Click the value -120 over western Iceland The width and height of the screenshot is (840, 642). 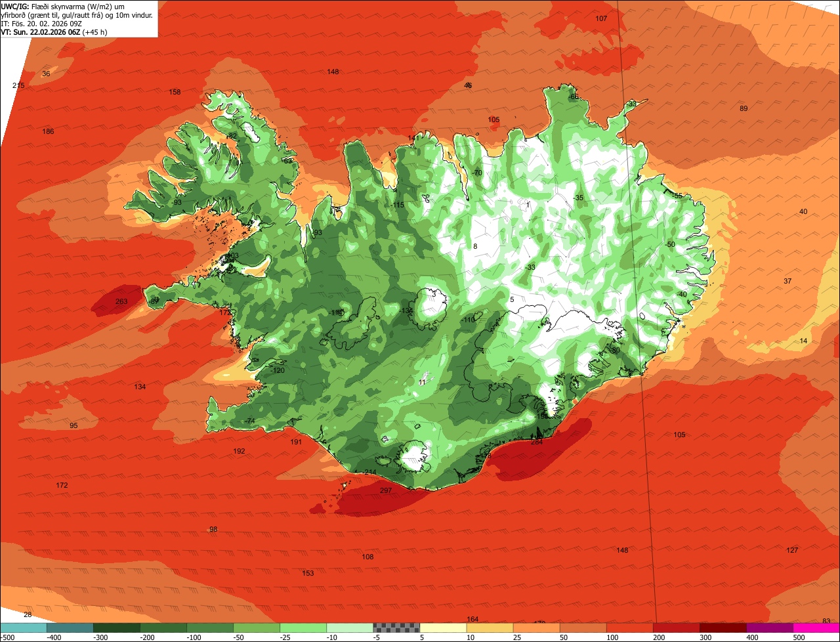pos(278,370)
